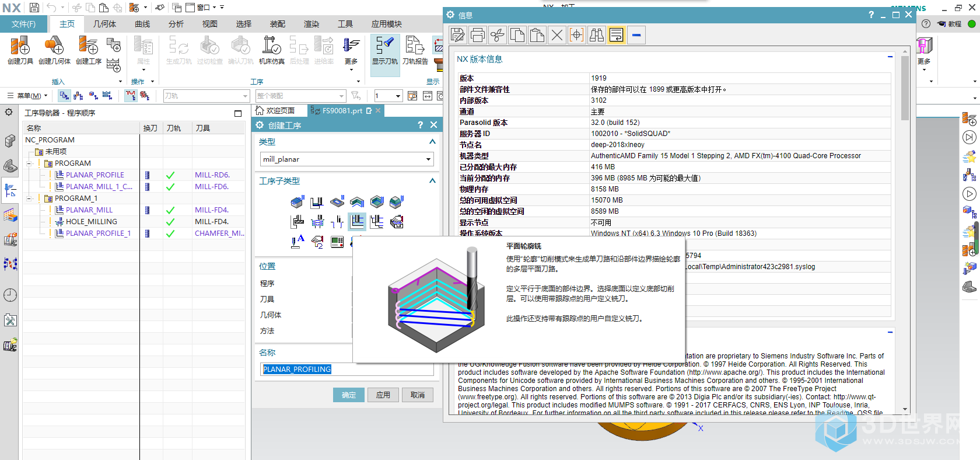
Task: Open Machine Simulation (机床仿真)
Action: point(271,50)
